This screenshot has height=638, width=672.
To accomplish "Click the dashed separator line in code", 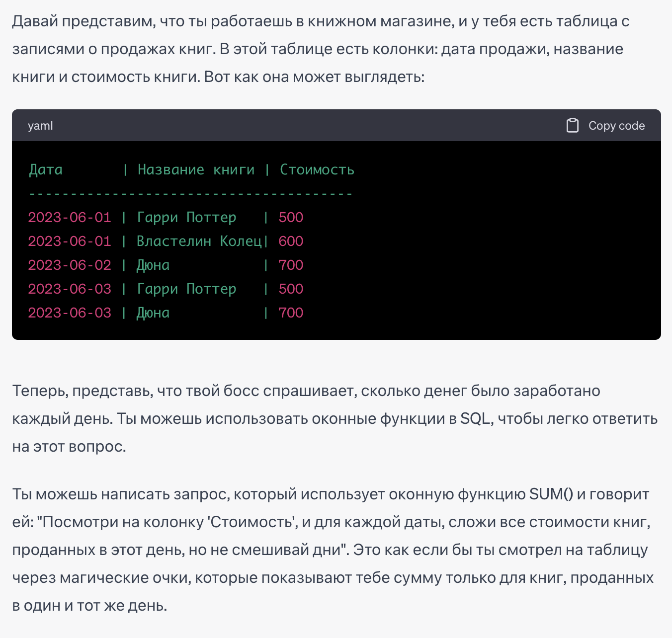I will tap(190, 193).
